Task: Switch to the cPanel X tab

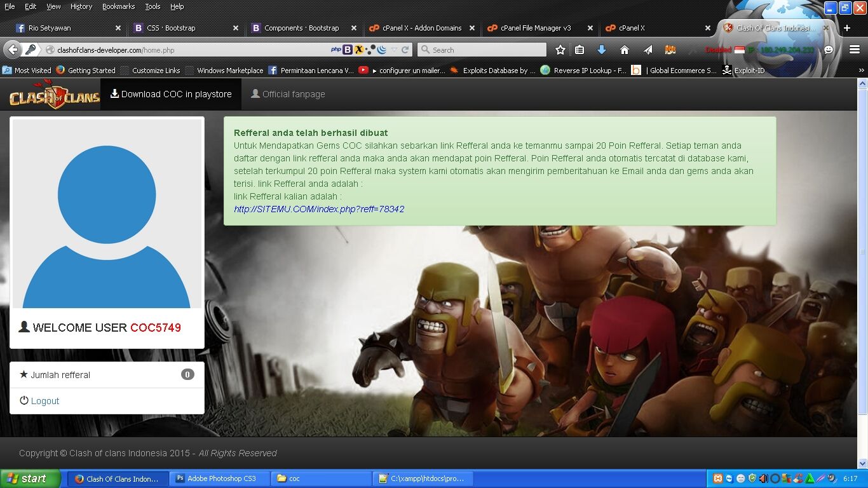Action: [x=656, y=28]
